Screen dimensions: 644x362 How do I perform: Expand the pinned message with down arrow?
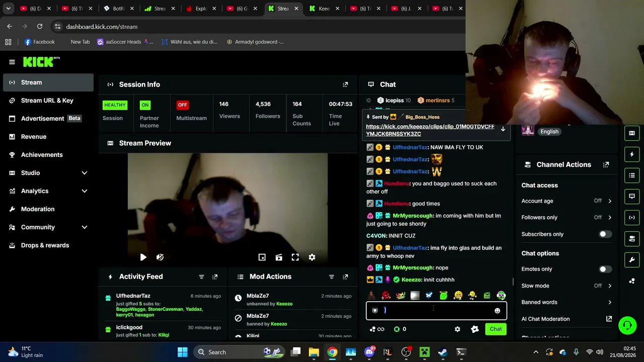503,129
